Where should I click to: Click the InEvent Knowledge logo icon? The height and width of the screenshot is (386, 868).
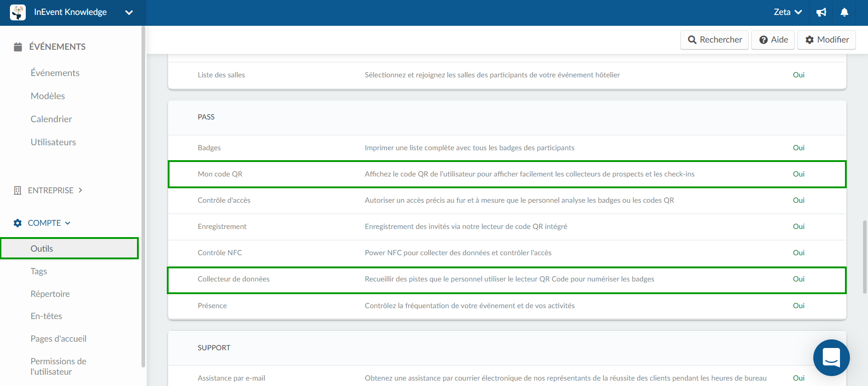point(18,12)
